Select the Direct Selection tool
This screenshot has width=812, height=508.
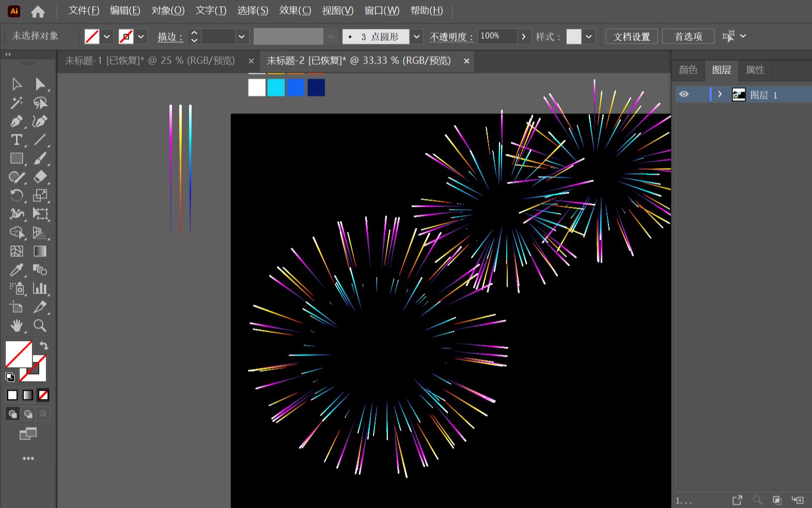(x=40, y=84)
